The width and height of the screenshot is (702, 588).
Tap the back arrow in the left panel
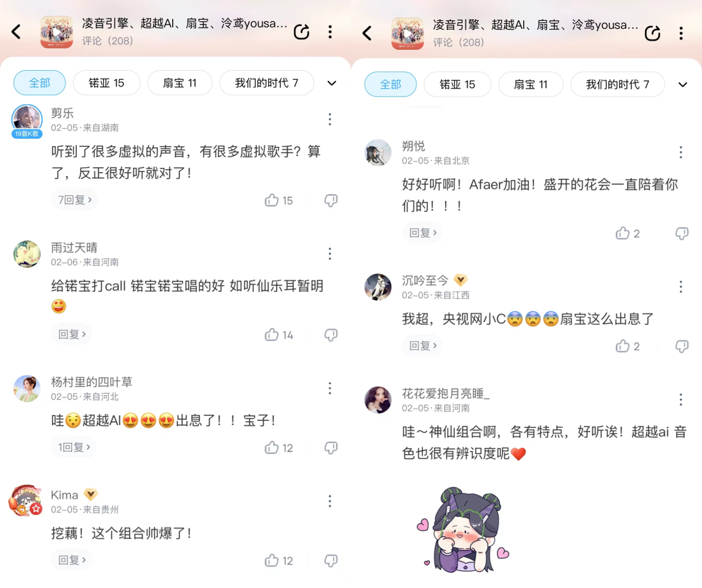pos(16,32)
